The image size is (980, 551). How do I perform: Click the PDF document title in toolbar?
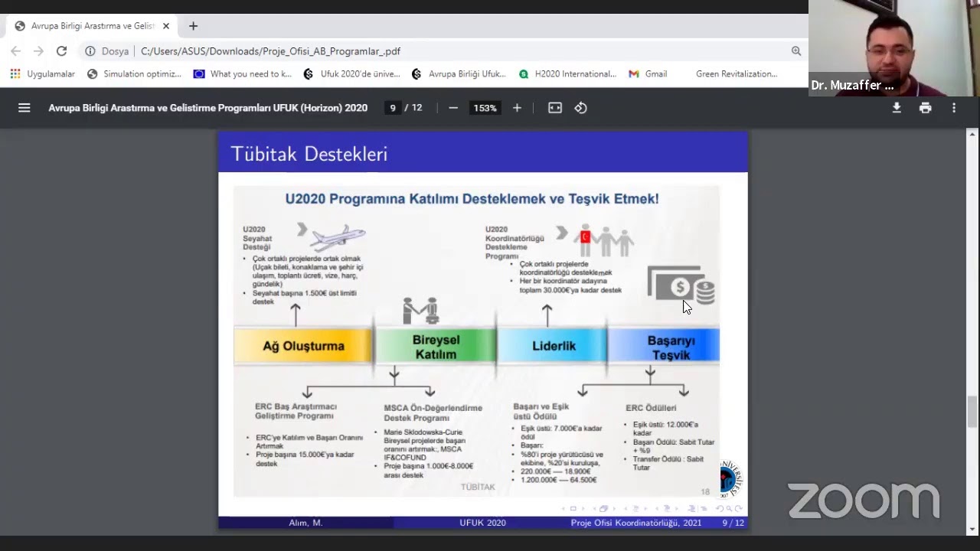(x=208, y=108)
